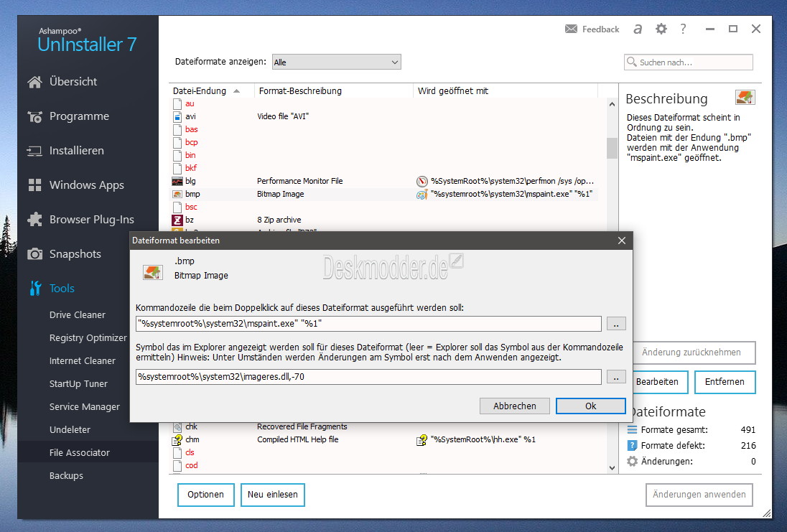The image size is (787, 532).
Task: Click the paint icon in Beschreibung panel
Action: point(745,97)
